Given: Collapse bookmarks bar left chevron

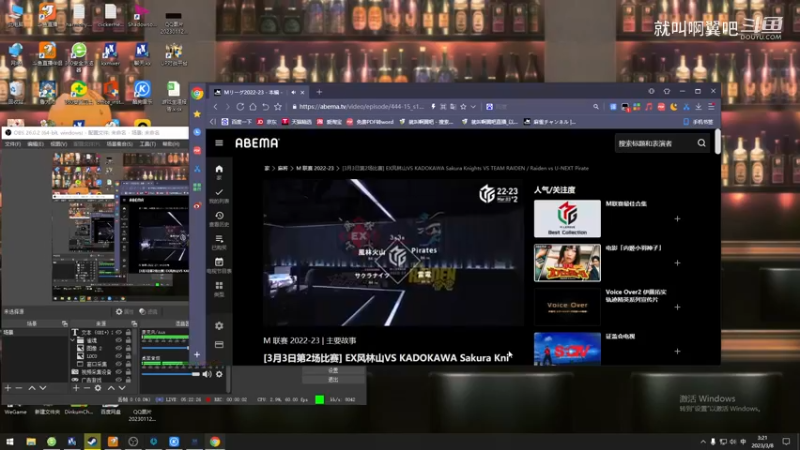Looking at the screenshot, I should (213, 122).
